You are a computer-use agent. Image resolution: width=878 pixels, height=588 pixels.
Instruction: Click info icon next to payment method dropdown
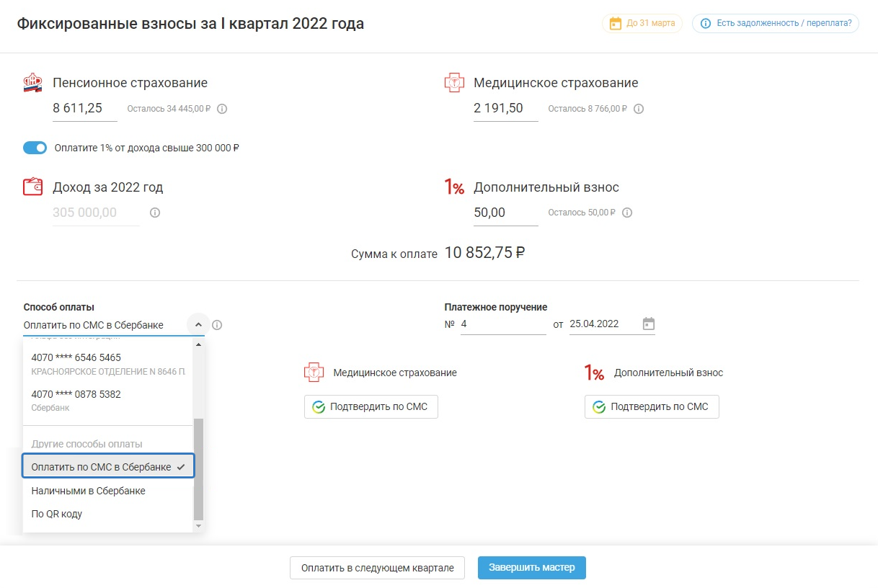pos(218,325)
